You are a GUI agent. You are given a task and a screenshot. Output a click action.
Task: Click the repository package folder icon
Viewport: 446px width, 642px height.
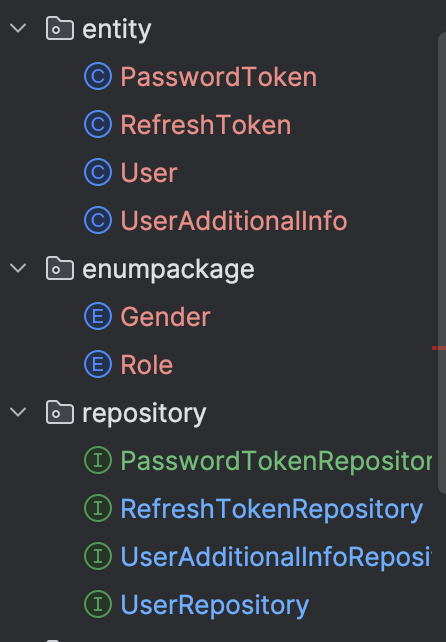coord(60,412)
